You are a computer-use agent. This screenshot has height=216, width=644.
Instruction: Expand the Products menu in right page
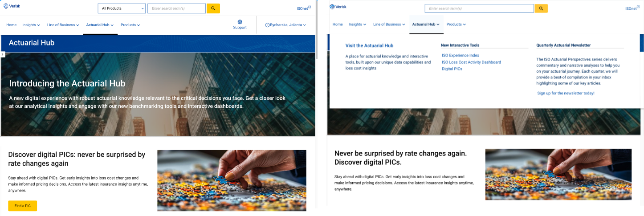point(456,24)
